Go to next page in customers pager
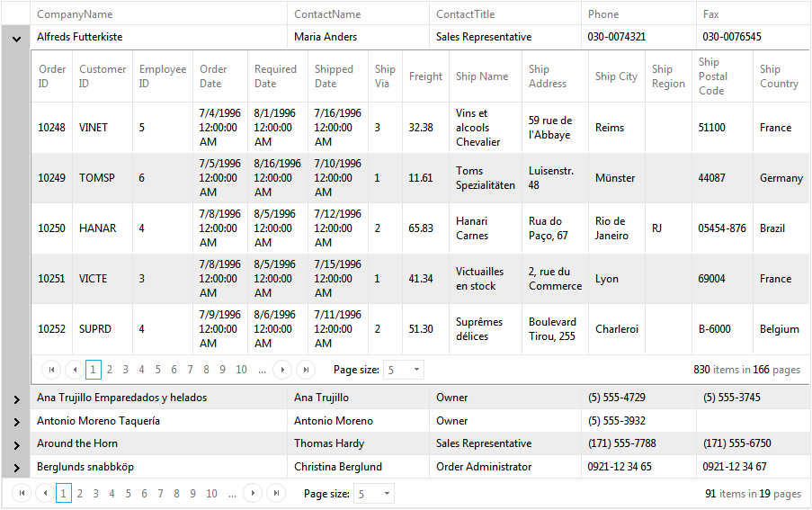Viewport: 812px width, 510px height. pos(253,494)
